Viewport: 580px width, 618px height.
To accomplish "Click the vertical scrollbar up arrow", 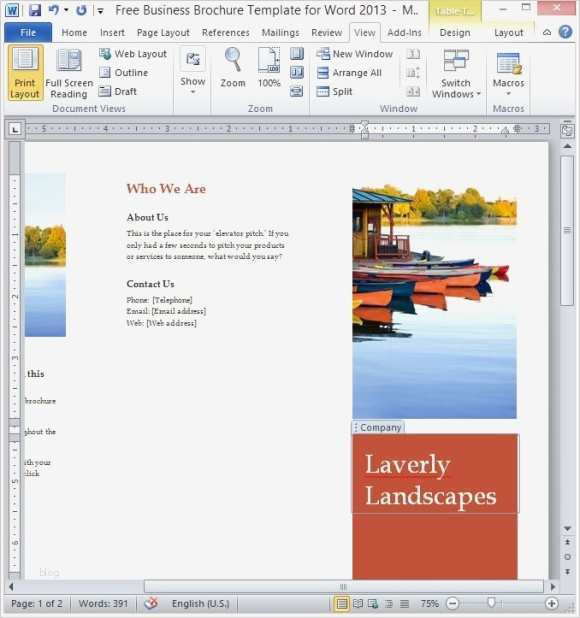I will point(567,146).
